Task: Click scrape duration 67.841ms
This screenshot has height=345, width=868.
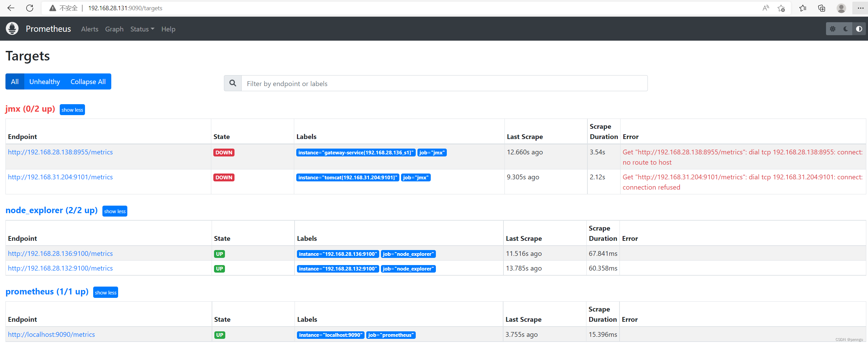Action: tap(603, 254)
